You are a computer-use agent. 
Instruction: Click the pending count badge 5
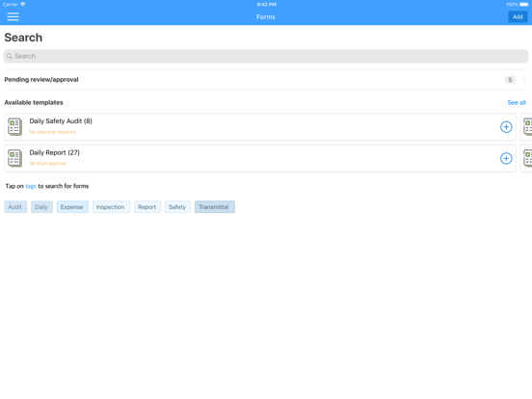click(510, 80)
